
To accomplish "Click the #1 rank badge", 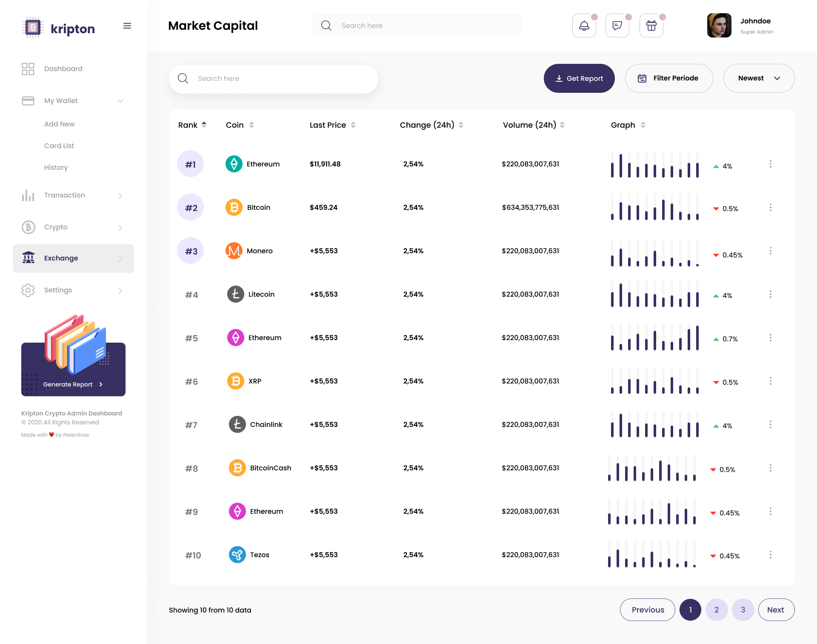I will pyautogui.click(x=190, y=164).
